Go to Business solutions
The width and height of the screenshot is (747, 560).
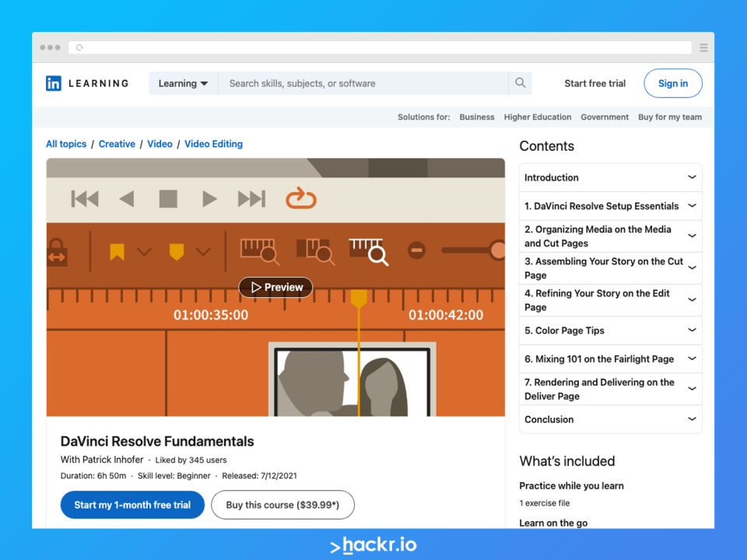coord(477,117)
